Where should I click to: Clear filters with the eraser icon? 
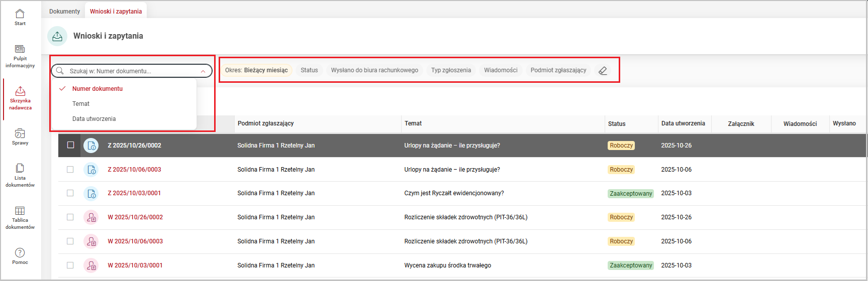[x=603, y=71]
